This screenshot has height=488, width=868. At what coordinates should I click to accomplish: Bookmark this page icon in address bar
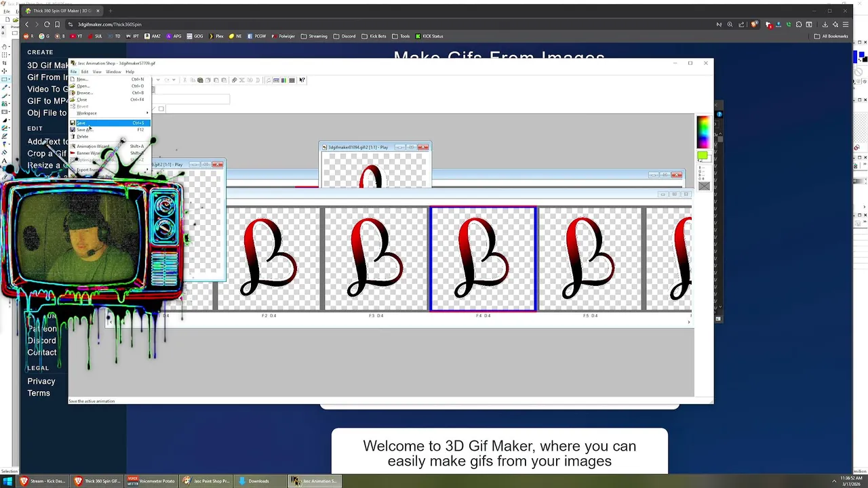click(x=57, y=24)
